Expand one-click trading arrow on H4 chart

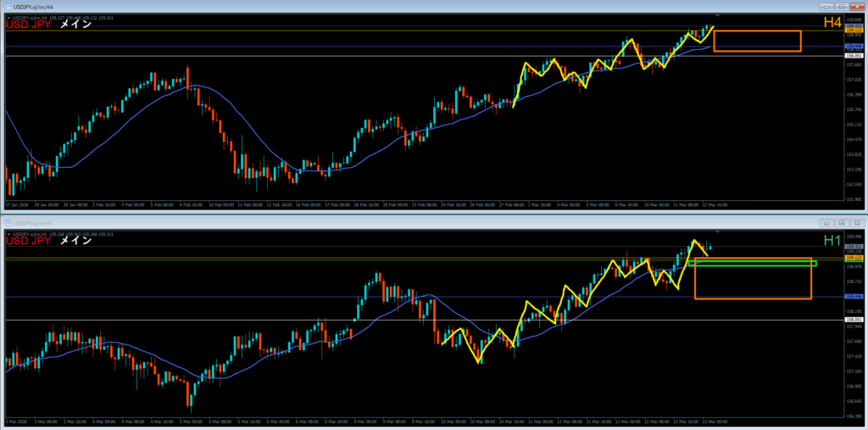(8, 16)
